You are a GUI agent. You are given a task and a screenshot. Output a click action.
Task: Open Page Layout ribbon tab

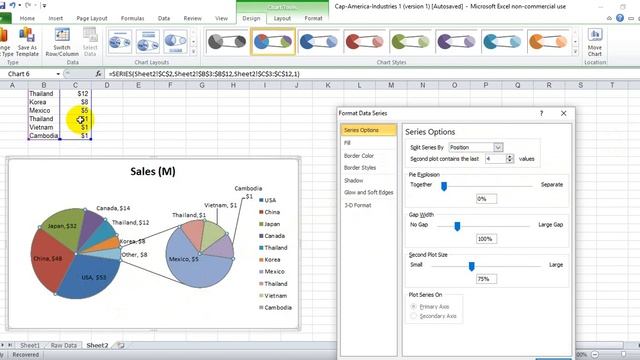tap(92, 18)
